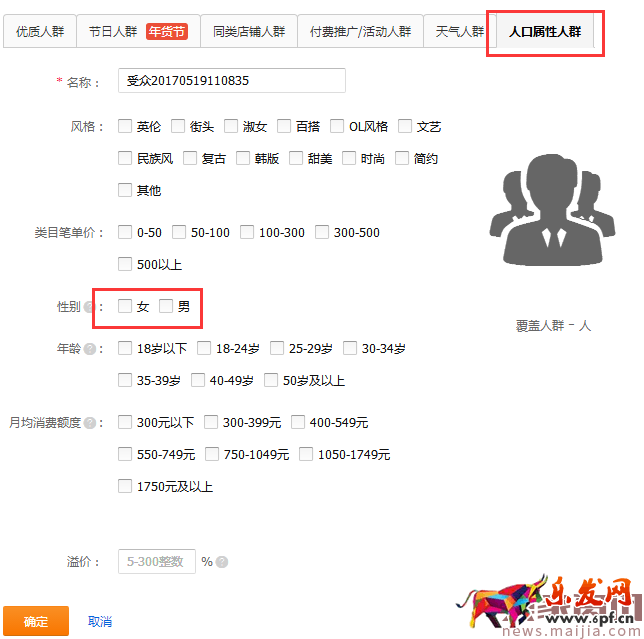Image resolution: width=644 pixels, height=639 pixels.
Task: Check the 300-399元 monthly spending option
Action: coord(211,422)
